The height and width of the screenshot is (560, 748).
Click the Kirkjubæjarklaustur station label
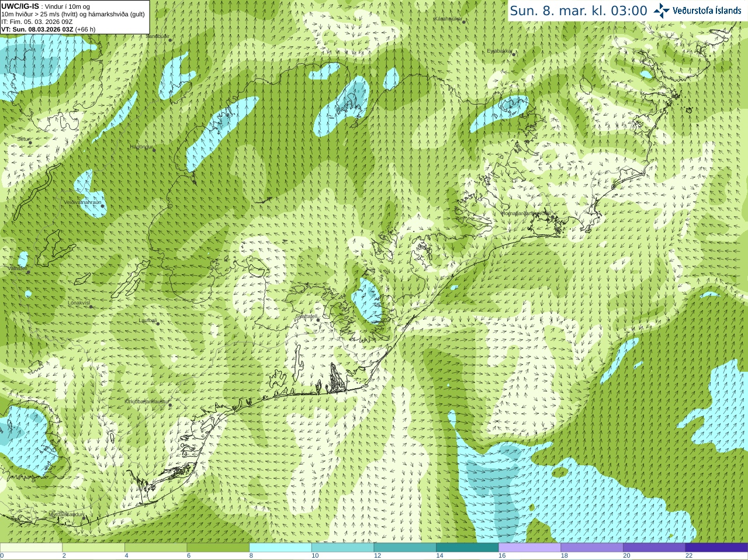[x=147, y=402]
